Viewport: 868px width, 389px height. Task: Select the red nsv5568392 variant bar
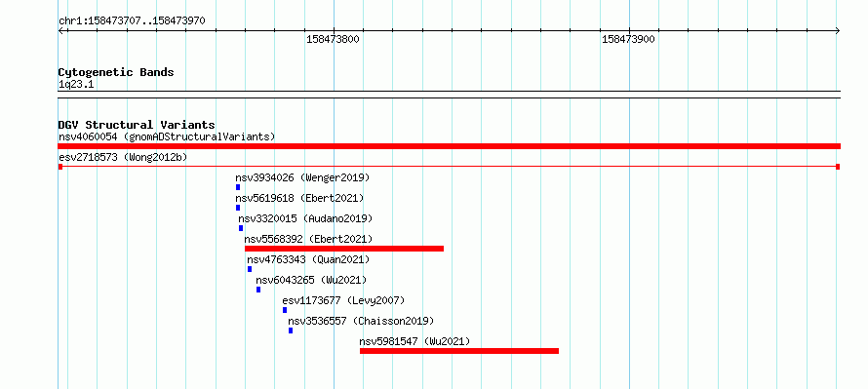(x=344, y=249)
